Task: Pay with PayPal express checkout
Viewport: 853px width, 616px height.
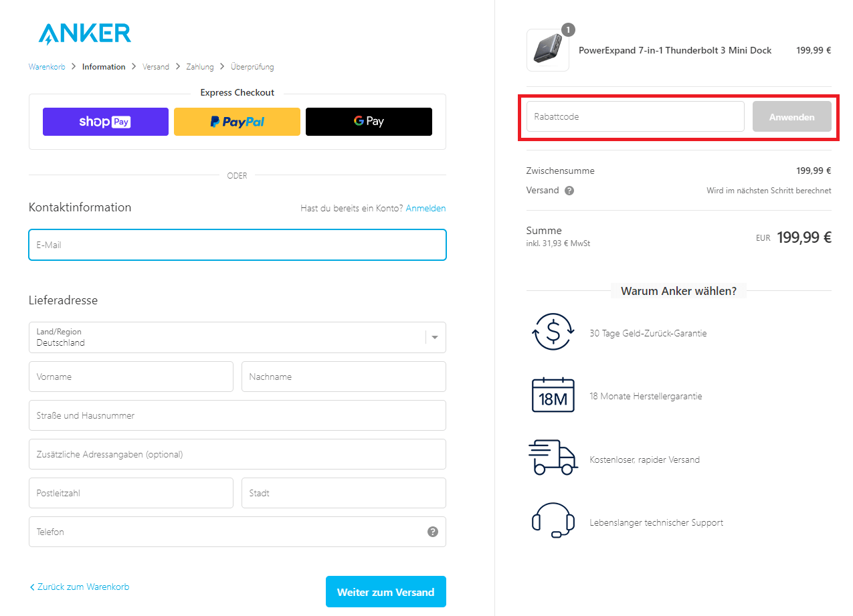Action: click(237, 122)
